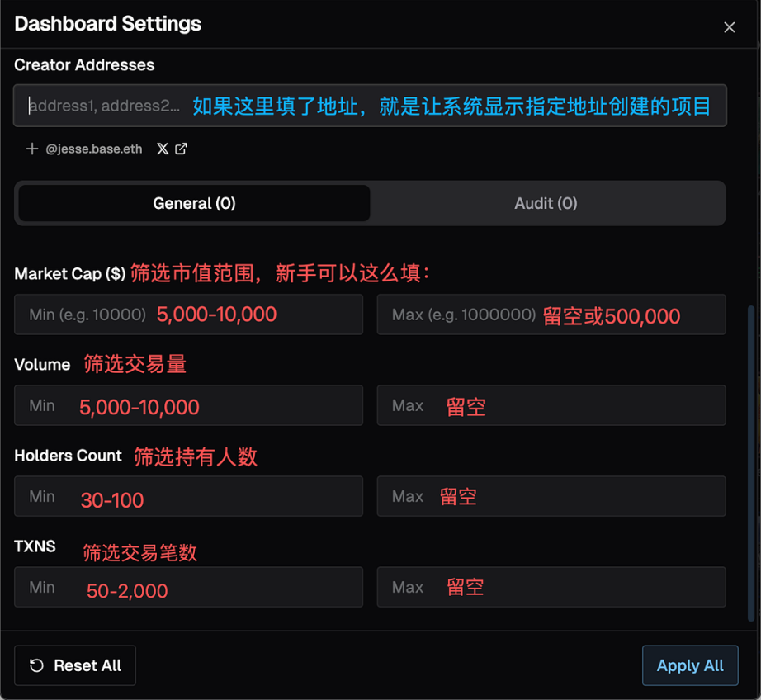Viewport: 761px width, 700px height.
Task: Open the X (Twitter) profile icon
Action: point(163,149)
